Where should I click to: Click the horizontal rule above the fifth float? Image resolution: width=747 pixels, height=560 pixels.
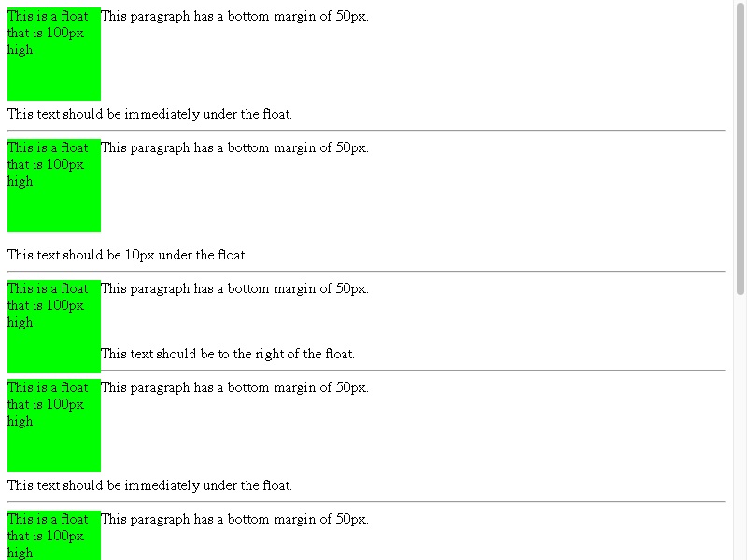pos(366,502)
